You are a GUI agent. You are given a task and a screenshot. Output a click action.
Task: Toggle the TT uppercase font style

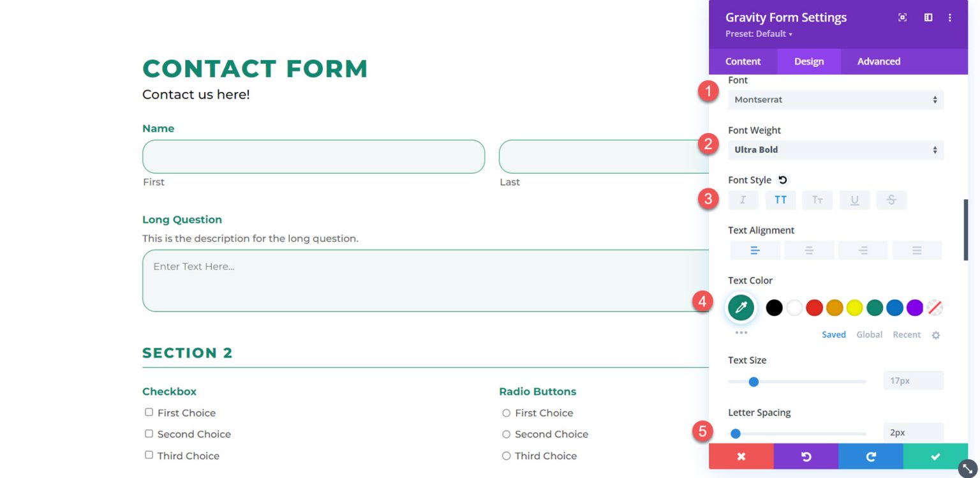click(x=780, y=200)
